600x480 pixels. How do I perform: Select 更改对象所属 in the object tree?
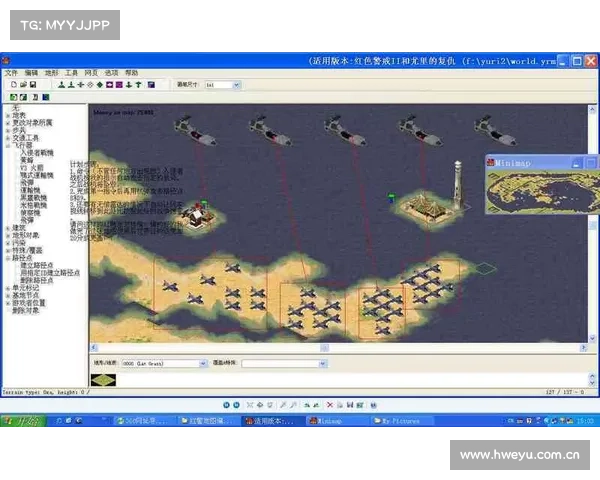coord(32,123)
